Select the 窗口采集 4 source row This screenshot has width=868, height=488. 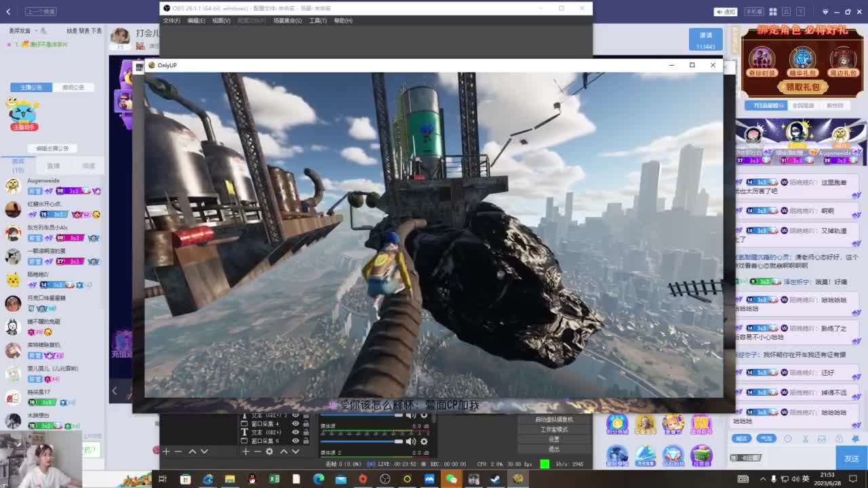pos(275,424)
